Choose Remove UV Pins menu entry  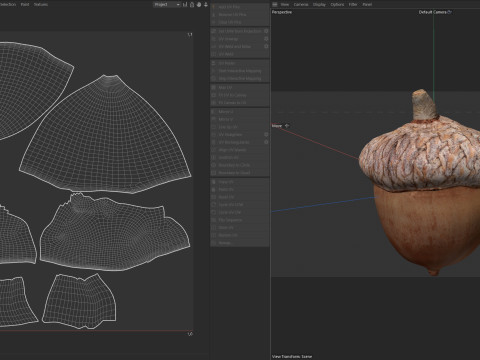click(x=240, y=14)
